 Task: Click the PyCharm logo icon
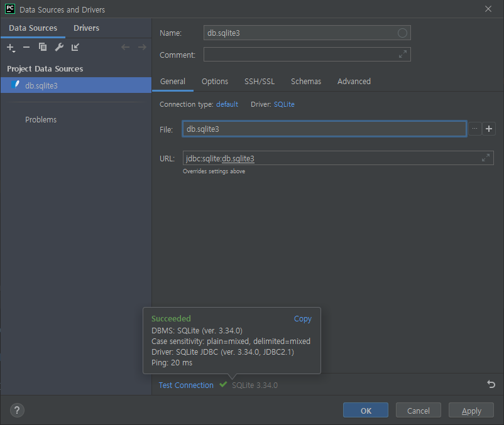click(10, 9)
